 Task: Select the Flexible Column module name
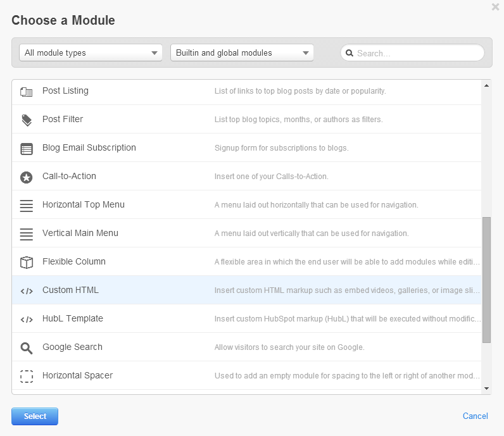(x=74, y=261)
